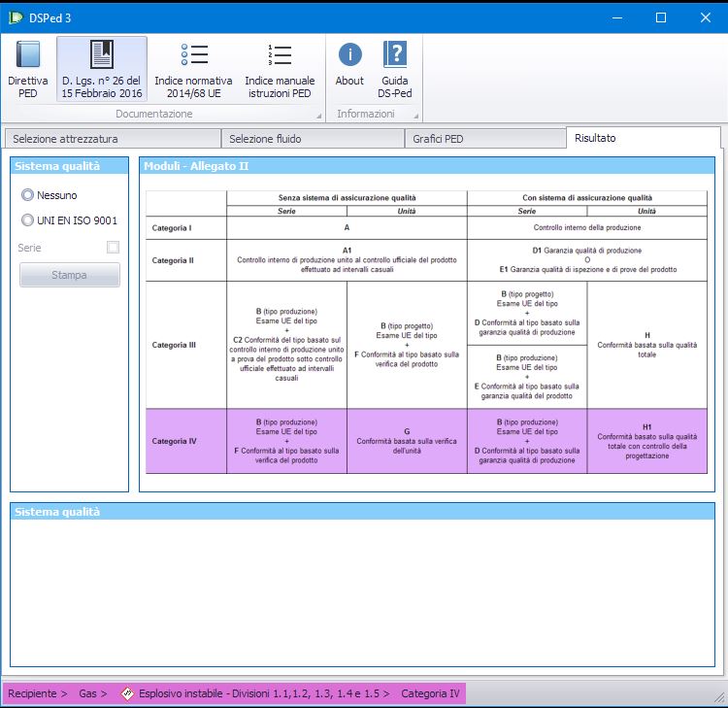Toggle the Serie checkbox
The height and width of the screenshot is (708, 728).
(113, 247)
